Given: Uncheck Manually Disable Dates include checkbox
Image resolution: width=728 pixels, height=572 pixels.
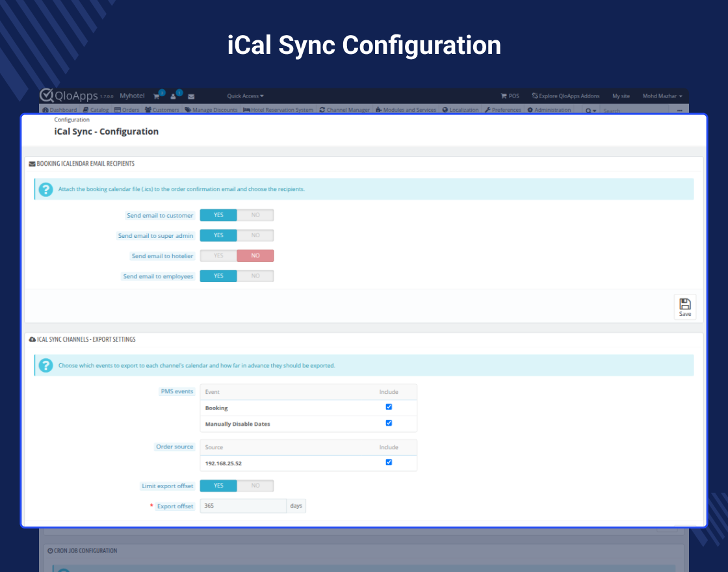Looking at the screenshot, I should click(x=389, y=423).
